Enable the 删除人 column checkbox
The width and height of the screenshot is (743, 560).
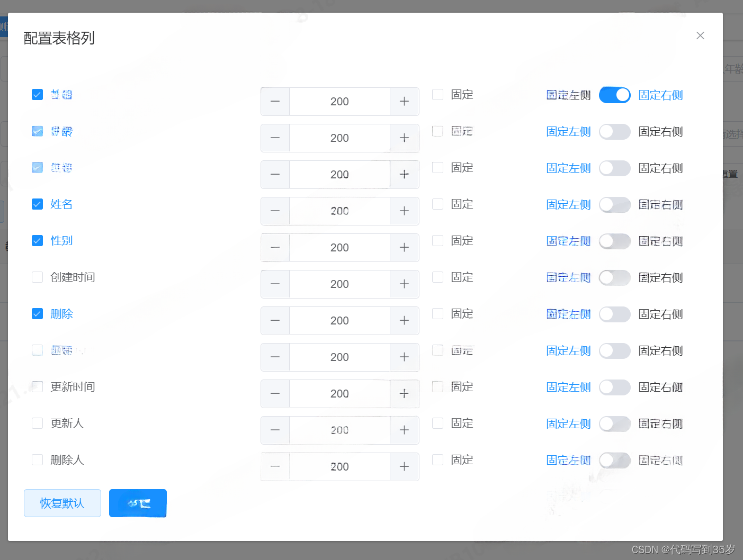click(37, 460)
